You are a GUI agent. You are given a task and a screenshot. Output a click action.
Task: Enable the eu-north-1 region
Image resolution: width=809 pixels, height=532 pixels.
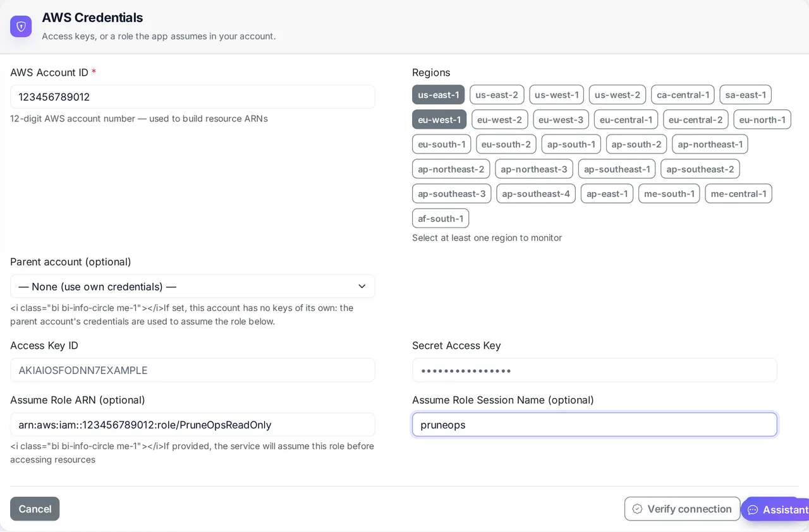(762, 119)
